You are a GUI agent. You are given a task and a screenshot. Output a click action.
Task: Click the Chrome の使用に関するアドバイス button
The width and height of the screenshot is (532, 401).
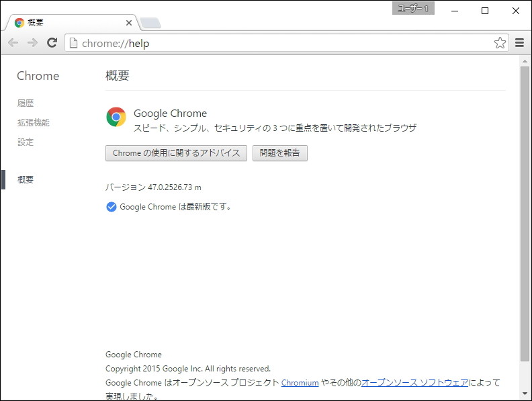(x=176, y=153)
